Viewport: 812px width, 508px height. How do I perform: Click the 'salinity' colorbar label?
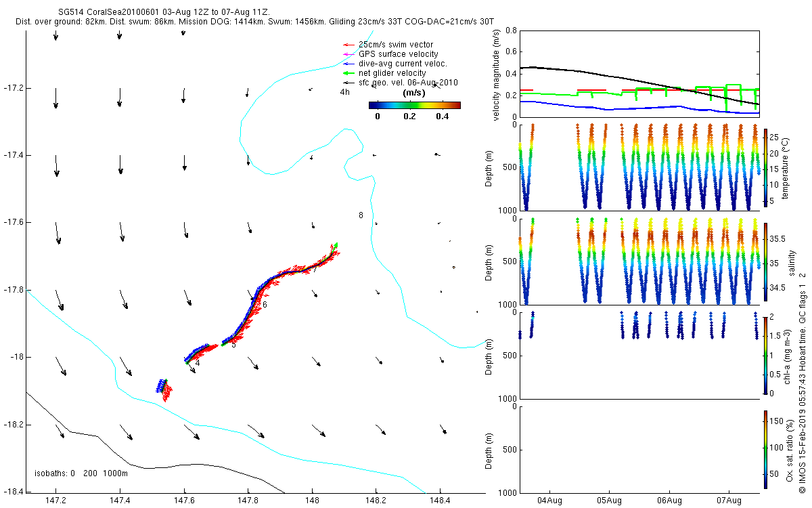point(792,263)
